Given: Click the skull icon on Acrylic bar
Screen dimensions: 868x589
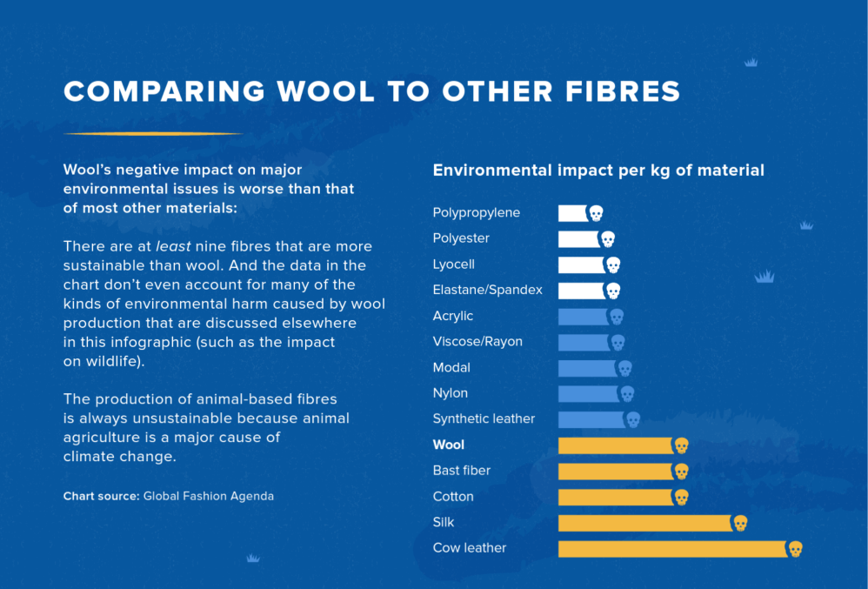Looking at the screenshot, I should (x=616, y=317).
